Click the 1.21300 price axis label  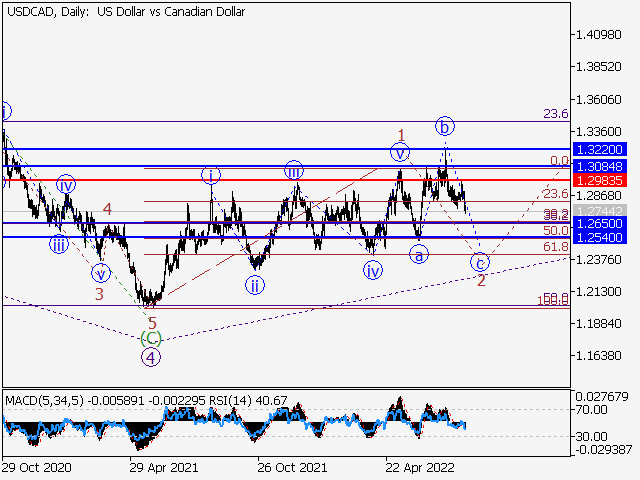(x=598, y=292)
